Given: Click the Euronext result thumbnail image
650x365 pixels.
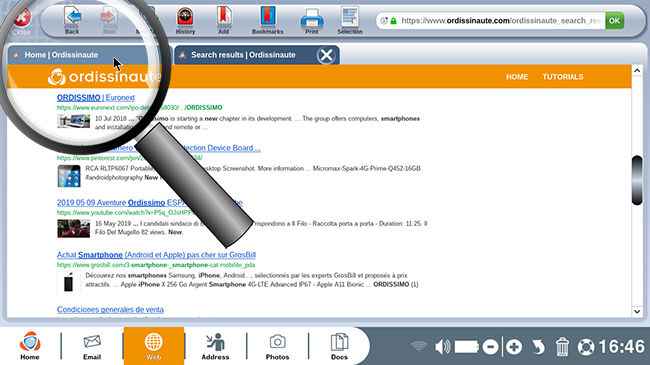Looking at the screenshot, I should point(73,122).
